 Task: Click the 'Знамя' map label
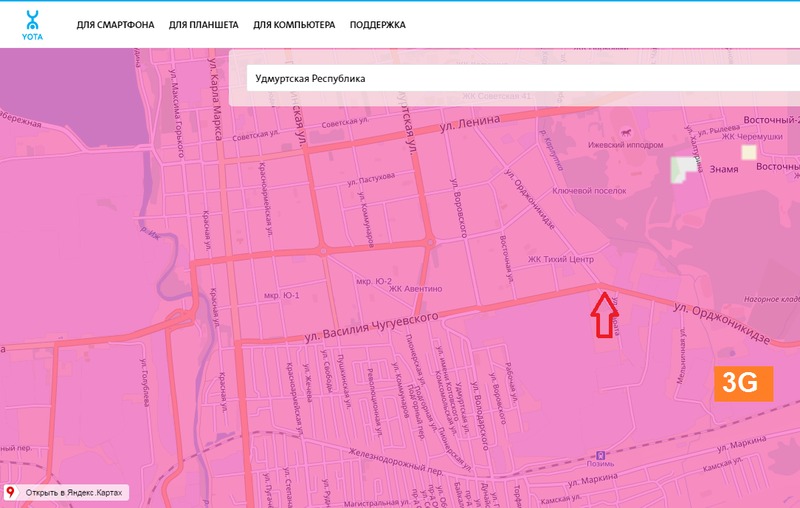pos(723,169)
